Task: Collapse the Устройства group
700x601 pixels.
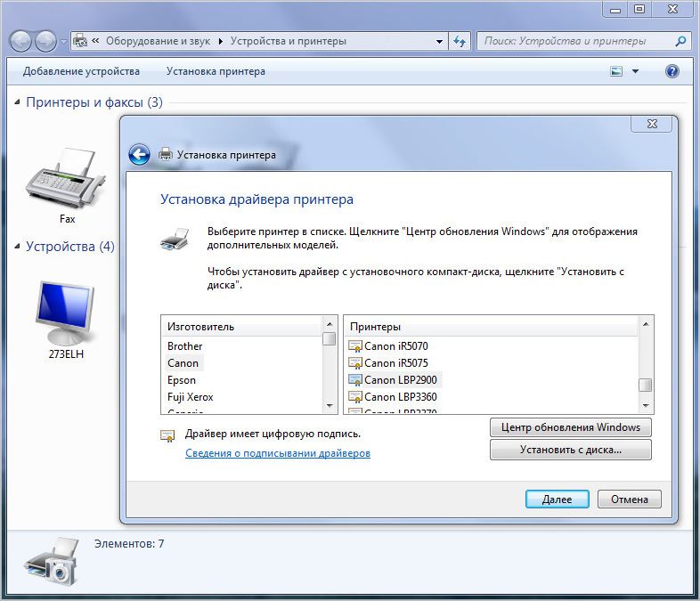Action: click(x=18, y=247)
